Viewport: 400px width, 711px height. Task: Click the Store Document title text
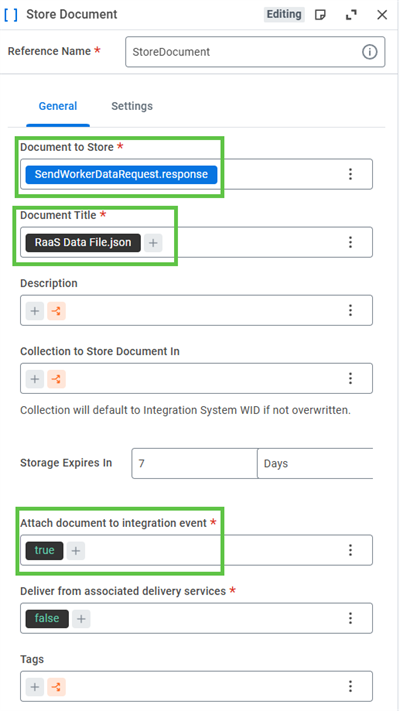(72, 15)
